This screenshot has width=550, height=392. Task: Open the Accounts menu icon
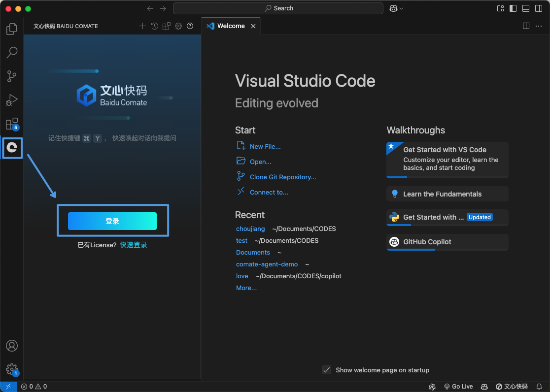pyautogui.click(x=11, y=346)
